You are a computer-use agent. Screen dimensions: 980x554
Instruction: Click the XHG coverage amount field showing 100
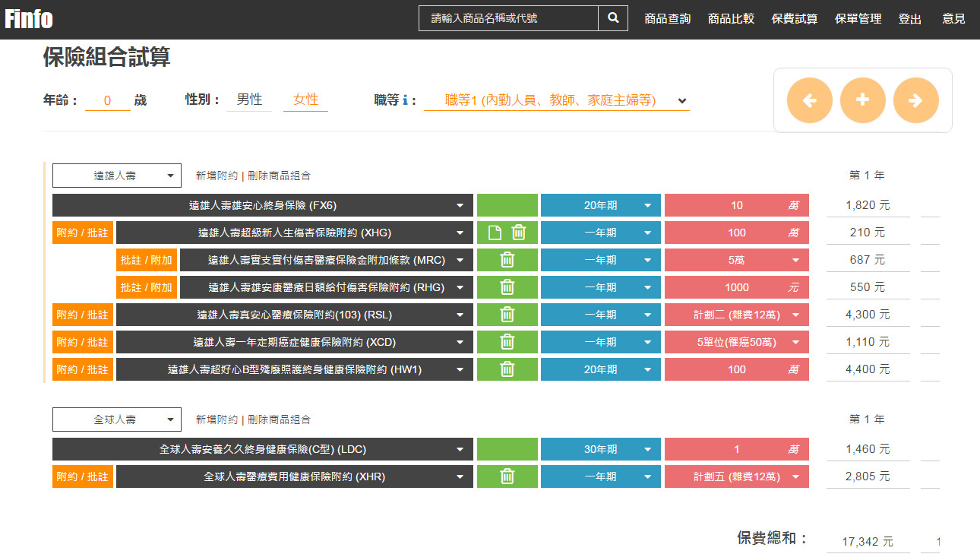point(737,233)
